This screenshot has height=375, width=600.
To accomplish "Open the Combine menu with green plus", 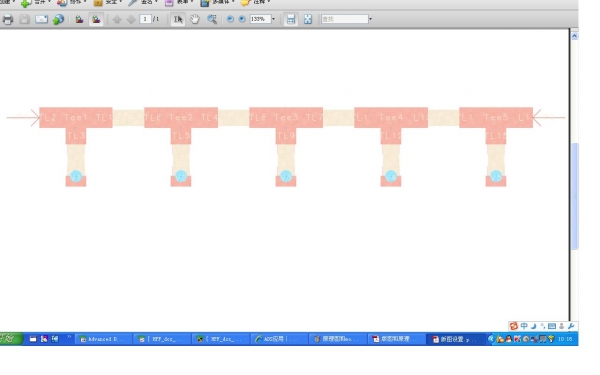I will (35, 3).
